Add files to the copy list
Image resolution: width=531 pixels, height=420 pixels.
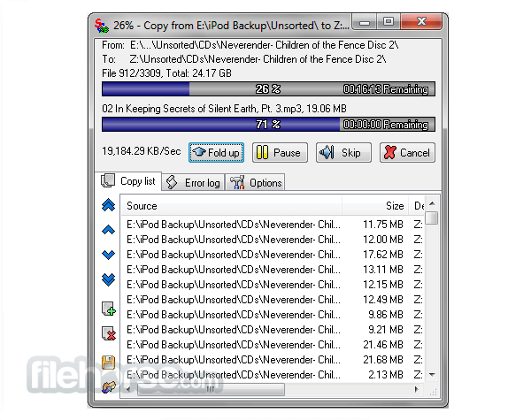[109, 309]
